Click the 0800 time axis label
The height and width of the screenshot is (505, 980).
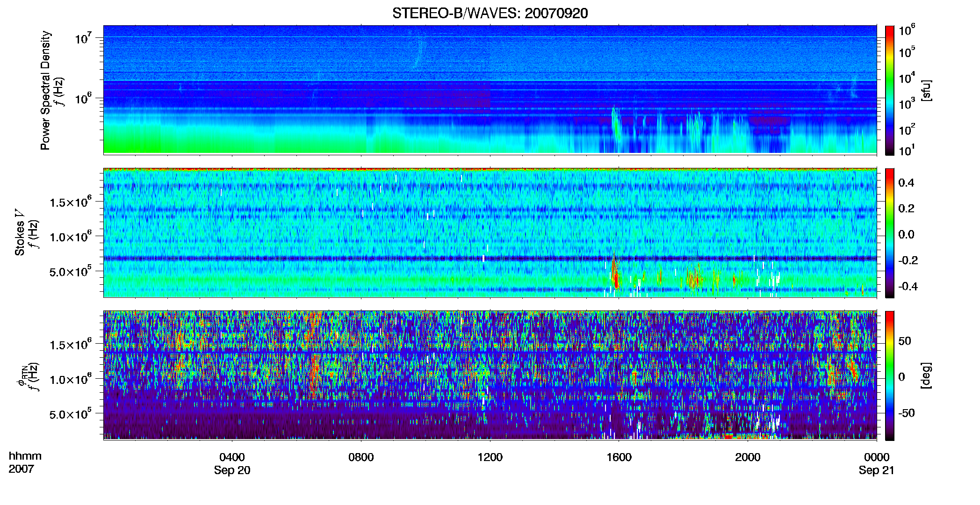[361, 457]
